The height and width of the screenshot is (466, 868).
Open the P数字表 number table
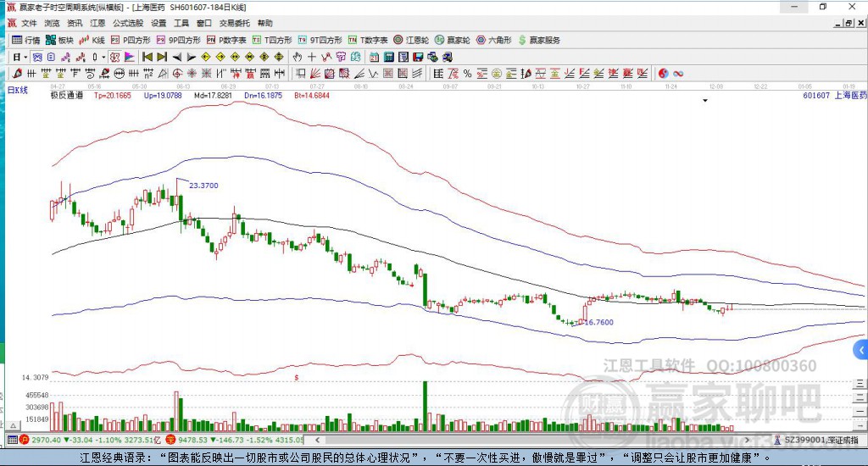click(x=225, y=40)
